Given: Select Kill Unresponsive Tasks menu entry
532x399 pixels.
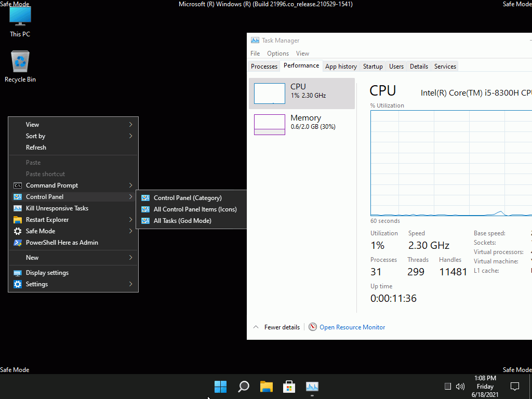Looking at the screenshot, I should pos(73,208).
